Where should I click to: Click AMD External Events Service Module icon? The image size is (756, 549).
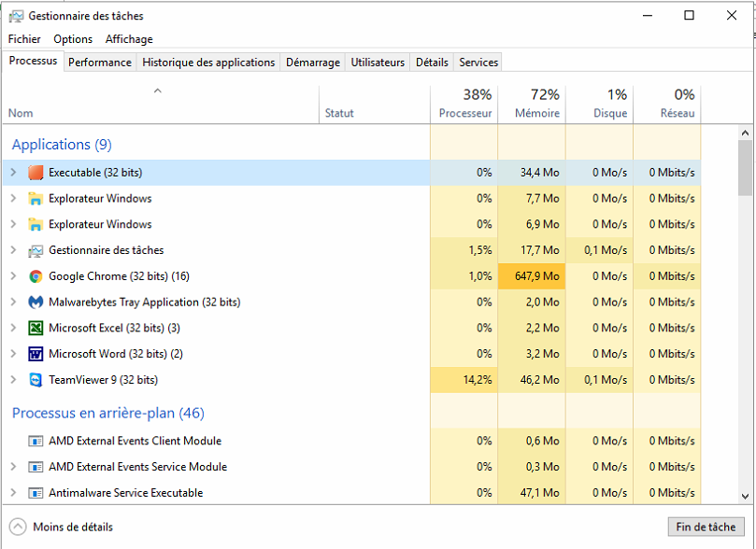click(x=36, y=467)
